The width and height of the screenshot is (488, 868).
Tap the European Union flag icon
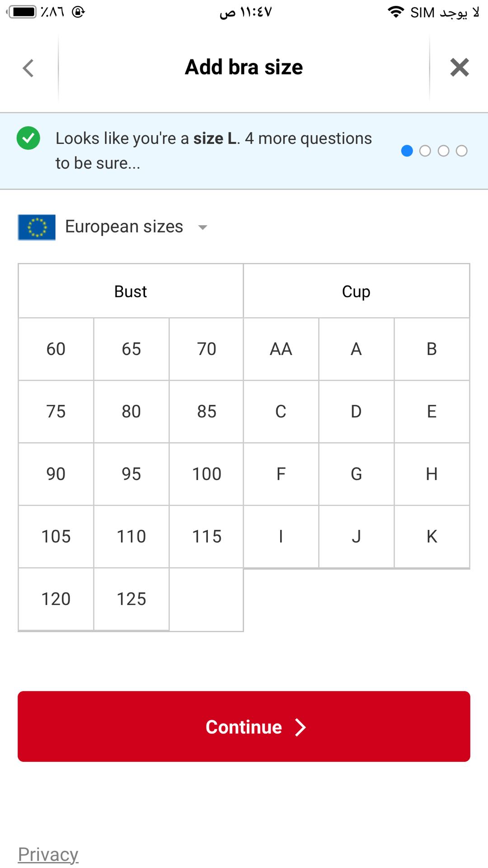[37, 227]
